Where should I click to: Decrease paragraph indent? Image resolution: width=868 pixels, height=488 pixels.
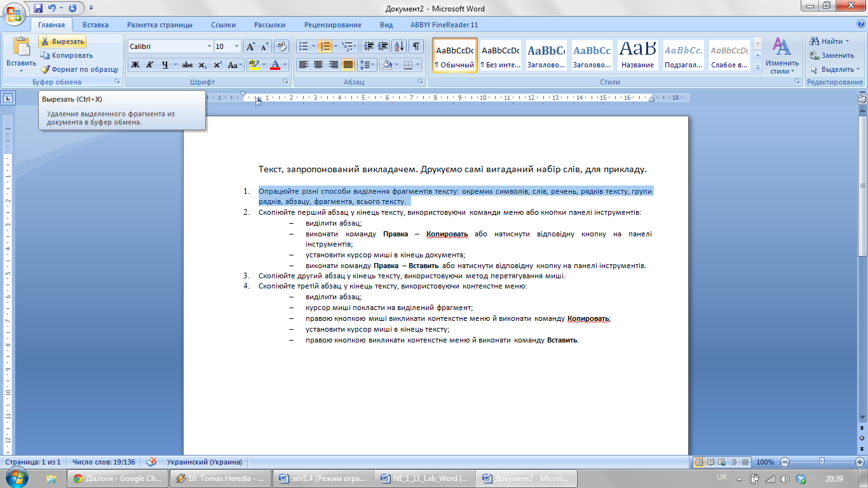(x=368, y=46)
